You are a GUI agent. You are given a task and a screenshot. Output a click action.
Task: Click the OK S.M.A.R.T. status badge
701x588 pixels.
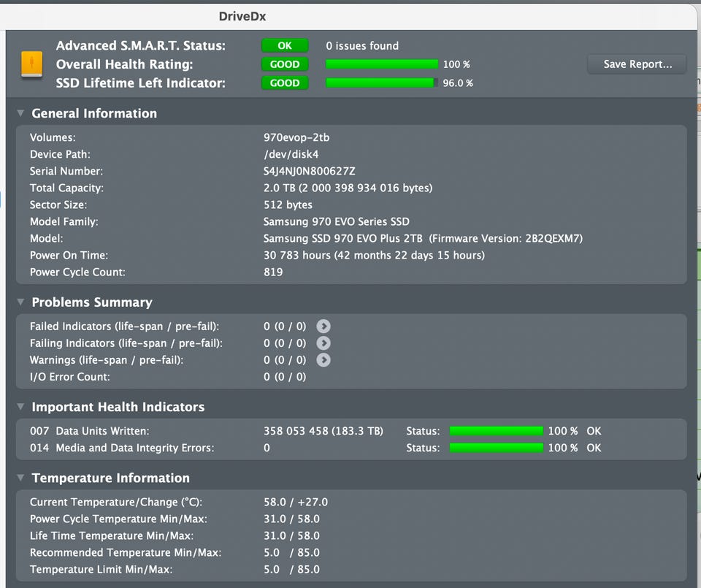[x=285, y=45]
